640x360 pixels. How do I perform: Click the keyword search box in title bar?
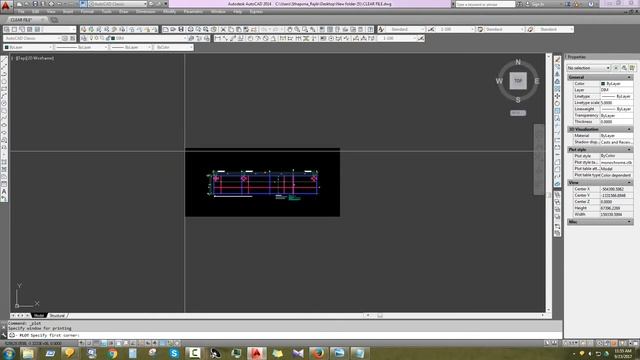coord(485,4)
